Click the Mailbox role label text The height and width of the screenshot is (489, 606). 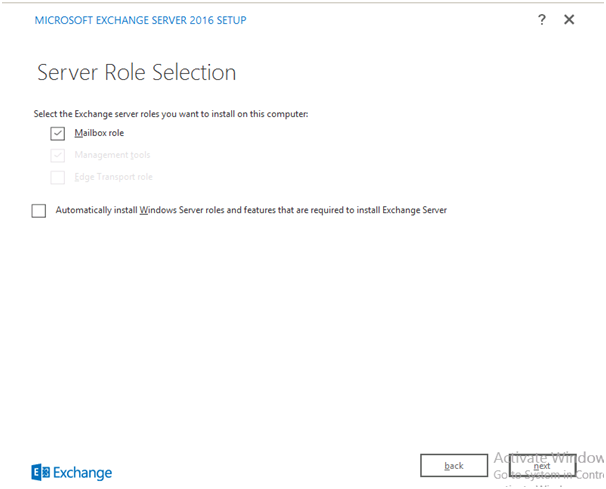click(x=99, y=133)
